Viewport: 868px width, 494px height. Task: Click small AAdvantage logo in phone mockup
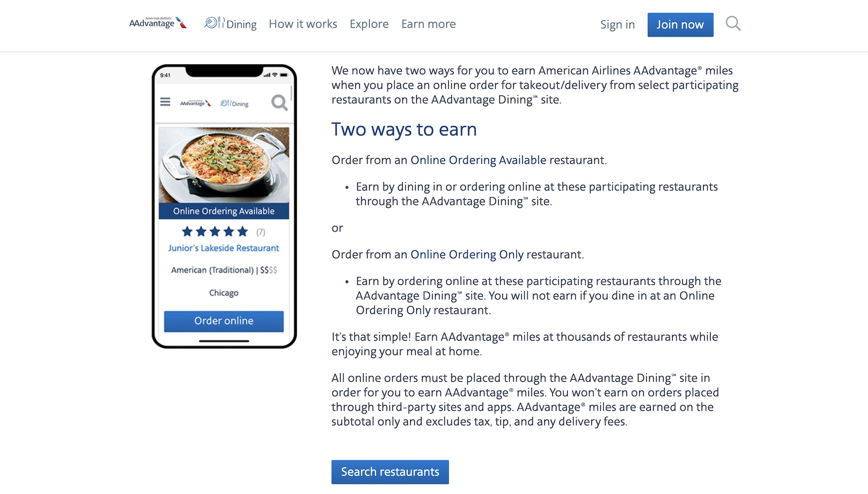point(195,103)
